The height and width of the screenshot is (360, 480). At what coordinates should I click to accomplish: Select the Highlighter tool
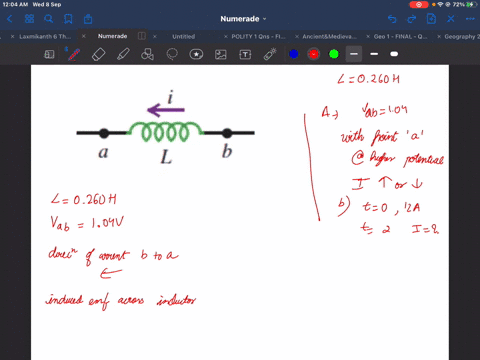123,54
